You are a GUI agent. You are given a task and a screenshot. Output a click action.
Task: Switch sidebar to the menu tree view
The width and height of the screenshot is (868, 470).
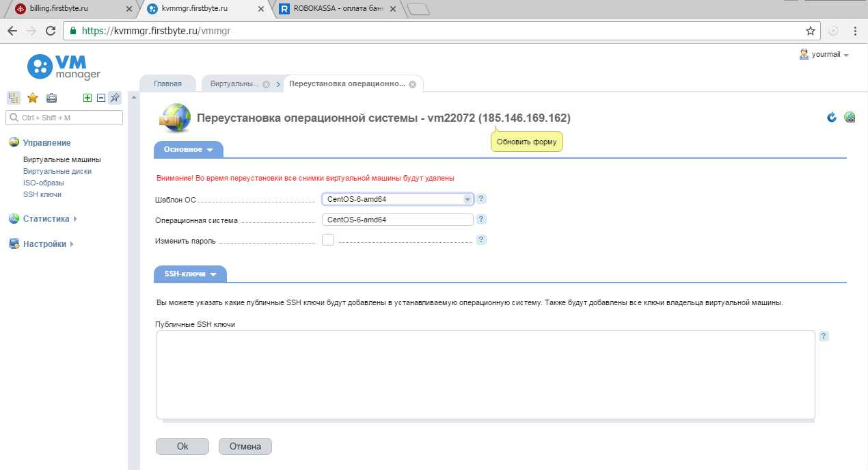[14, 98]
